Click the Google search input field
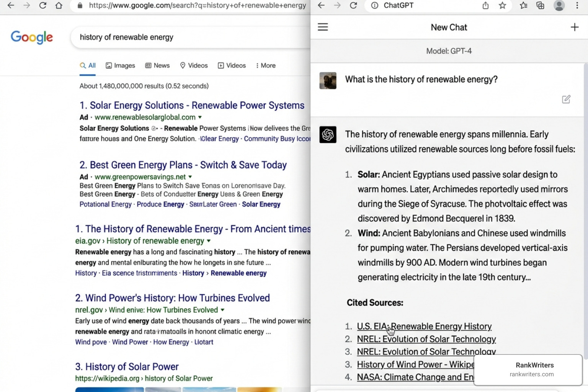 (x=190, y=37)
